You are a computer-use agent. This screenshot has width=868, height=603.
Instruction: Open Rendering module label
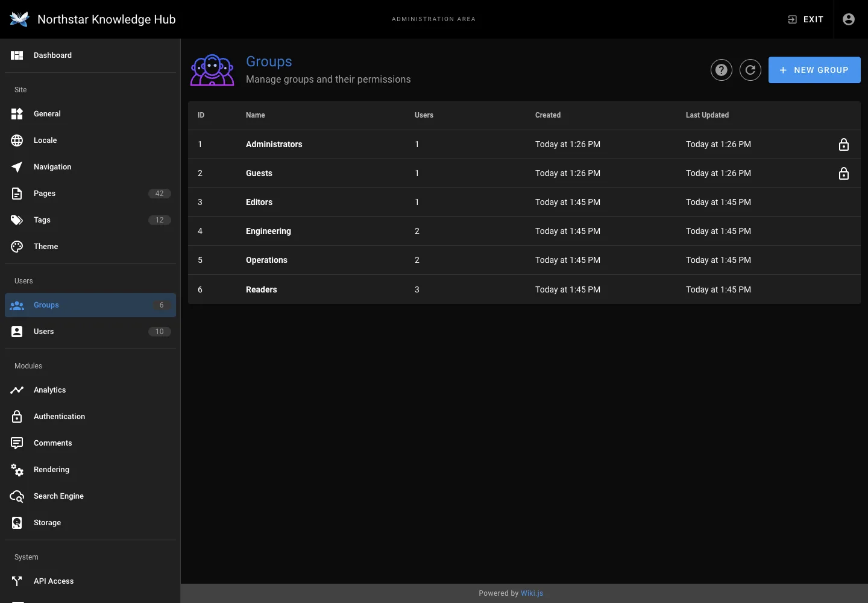click(51, 470)
